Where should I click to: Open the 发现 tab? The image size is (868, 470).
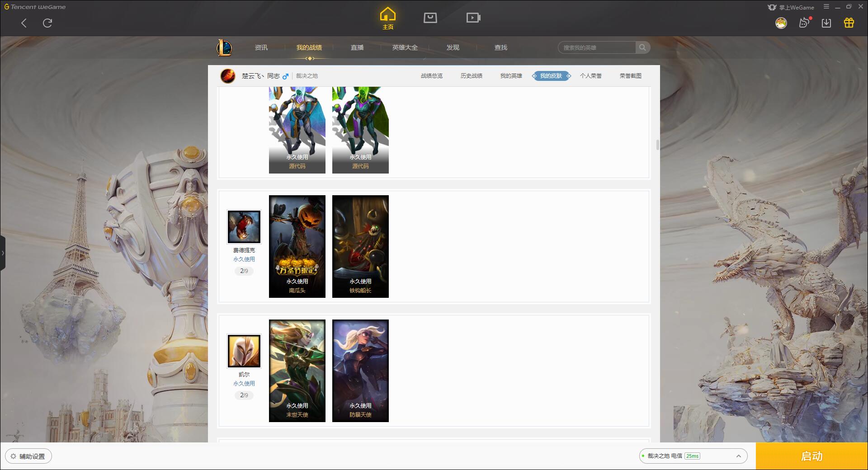(453, 47)
